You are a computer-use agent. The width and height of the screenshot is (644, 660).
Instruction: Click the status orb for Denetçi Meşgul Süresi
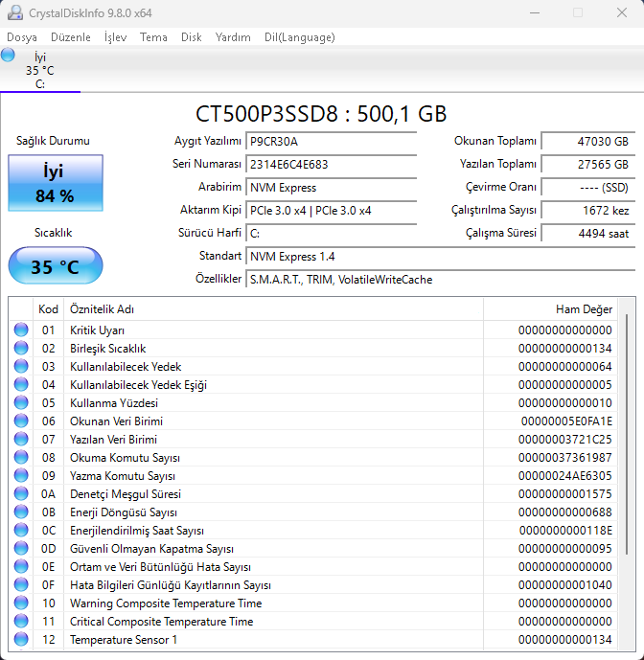coord(21,493)
